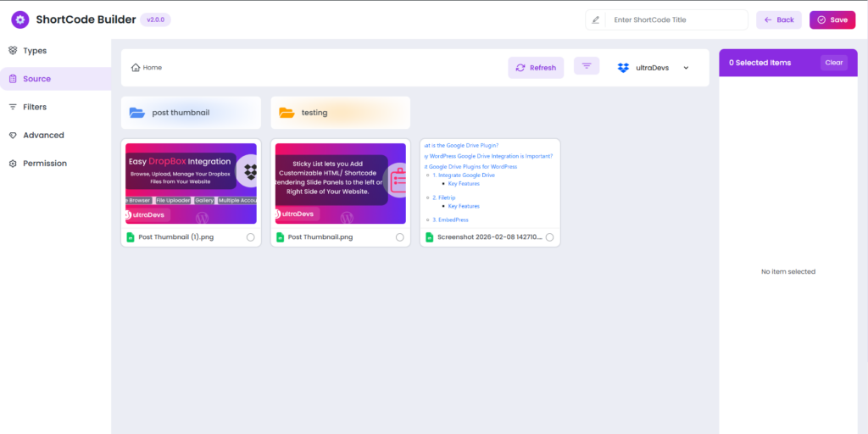Viewport: 868px width, 434px height.
Task: Click the Dropbox logo next to ultraDevs
Action: pos(623,68)
